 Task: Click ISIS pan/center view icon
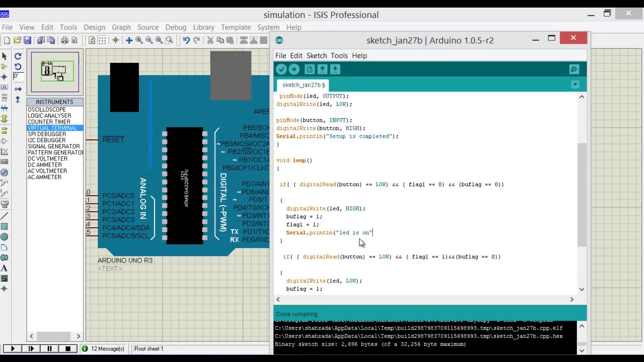(x=129, y=40)
